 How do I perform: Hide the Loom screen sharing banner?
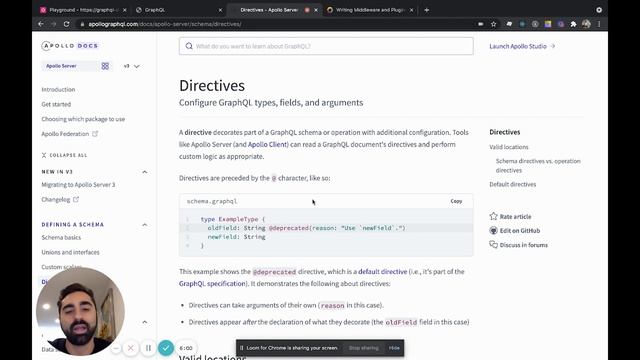pos(394,348)
